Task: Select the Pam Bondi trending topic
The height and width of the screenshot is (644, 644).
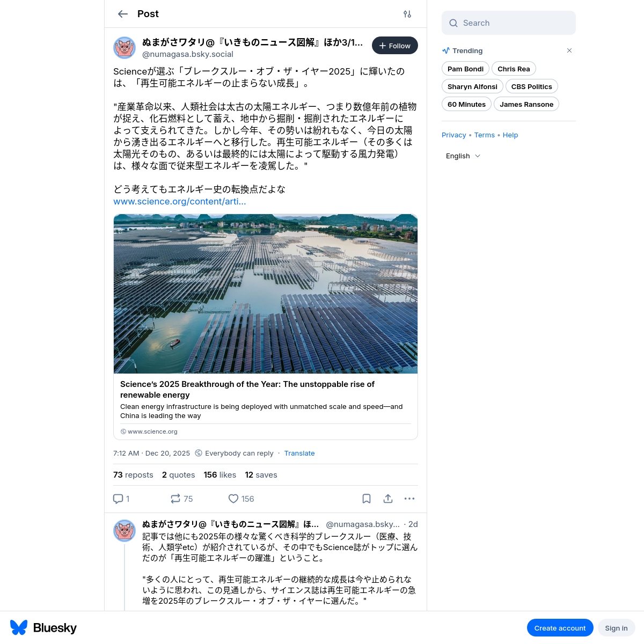Action: pyautogui.click(x=465, y=69)
